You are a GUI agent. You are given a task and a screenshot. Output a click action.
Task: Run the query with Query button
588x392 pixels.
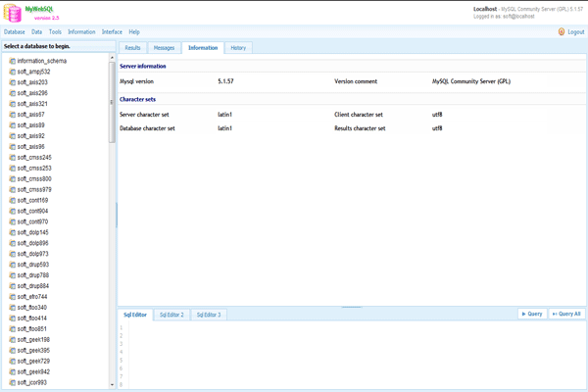pos(531,314)
